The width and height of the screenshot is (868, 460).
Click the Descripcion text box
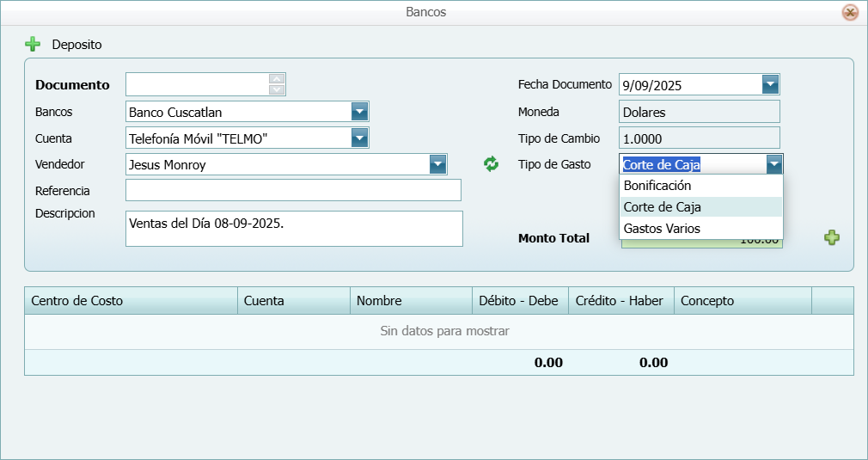pos(293,229)
